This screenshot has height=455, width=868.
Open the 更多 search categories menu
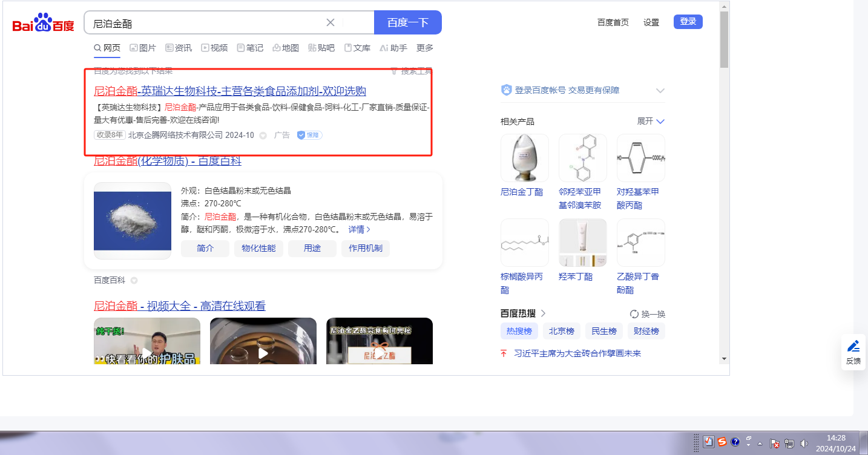[425, 48]
